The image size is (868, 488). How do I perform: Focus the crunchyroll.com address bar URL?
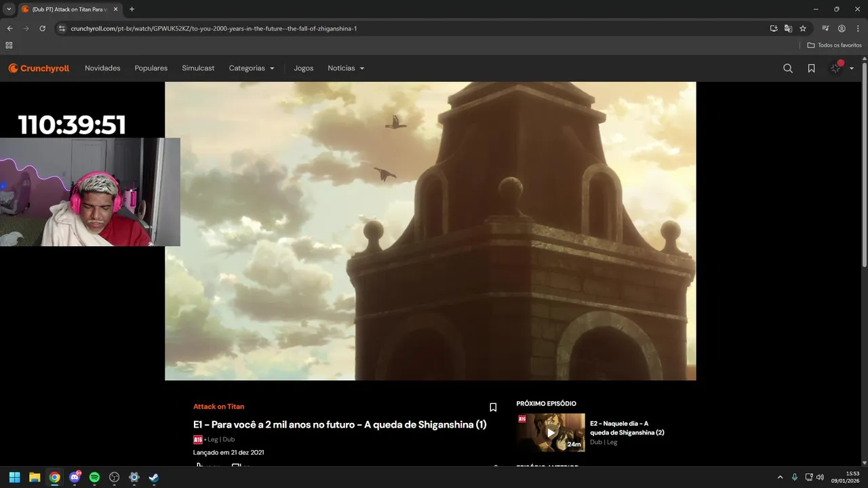[214, 28]
